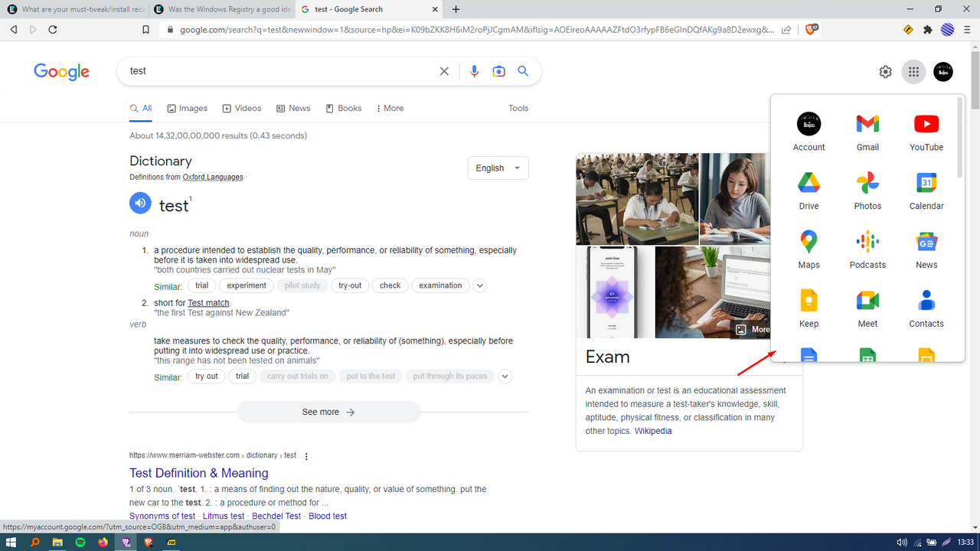980x551 pixels.
Task: Open Meet from the apps panel
Action: [x=867, y=309]
